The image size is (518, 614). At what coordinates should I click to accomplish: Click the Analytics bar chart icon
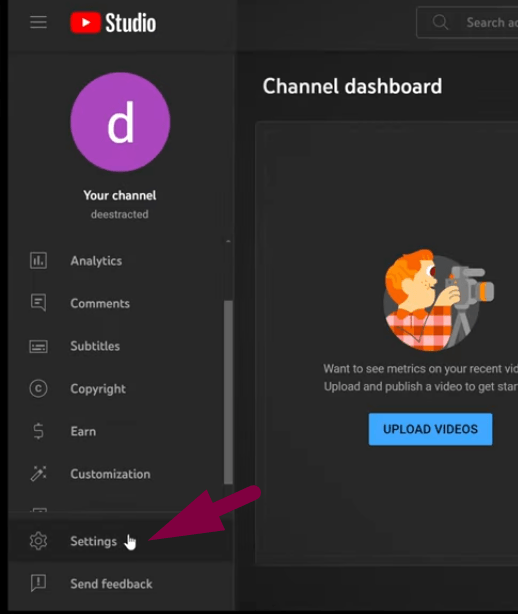point(38,260)
